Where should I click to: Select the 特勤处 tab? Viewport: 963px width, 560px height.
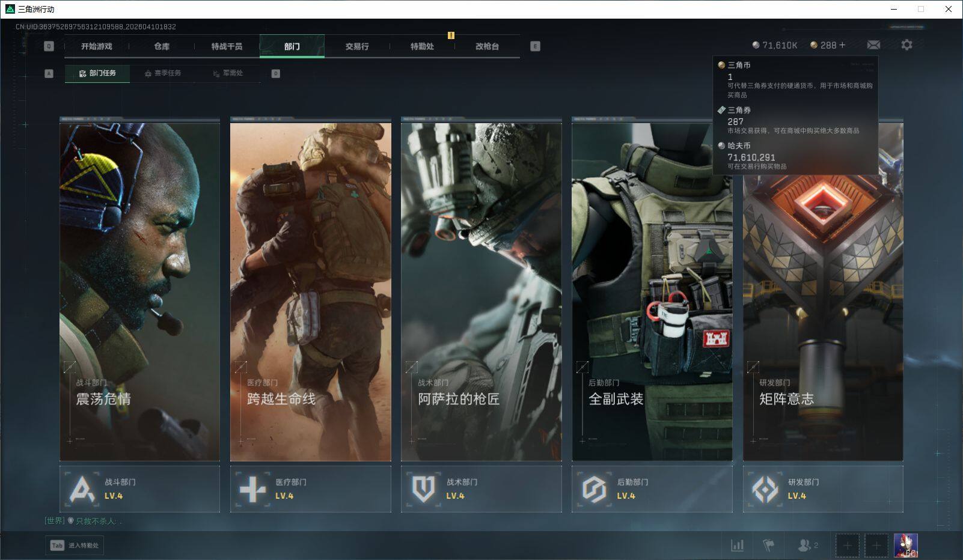422,46
